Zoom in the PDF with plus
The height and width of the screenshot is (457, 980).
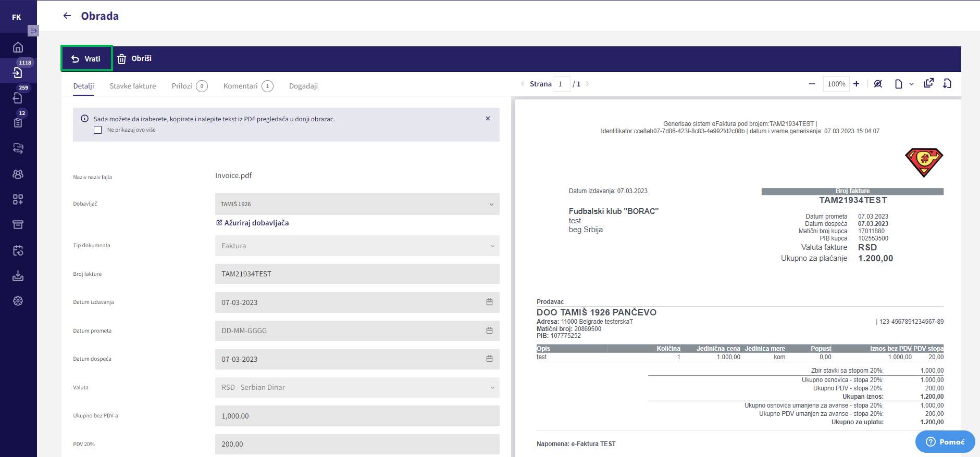[x=856, y=84]
